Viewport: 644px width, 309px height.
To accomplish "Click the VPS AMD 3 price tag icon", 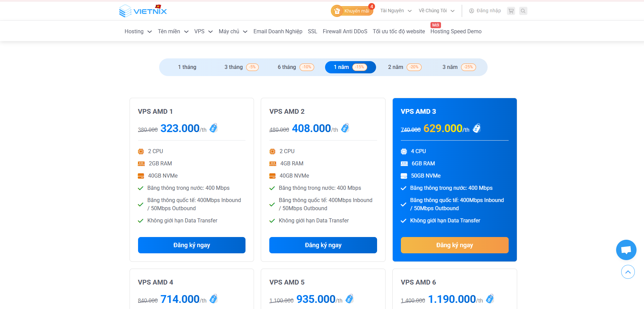I will click(477, 128).
